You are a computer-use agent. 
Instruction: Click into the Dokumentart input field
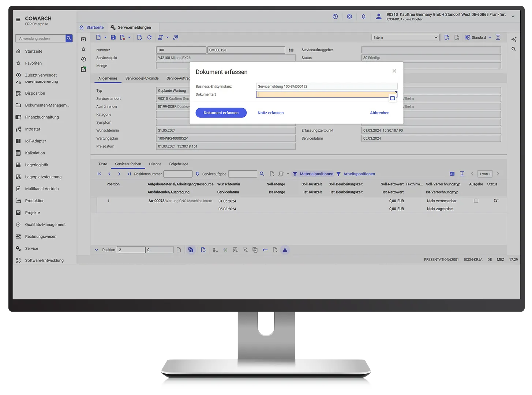click(322, 94)
